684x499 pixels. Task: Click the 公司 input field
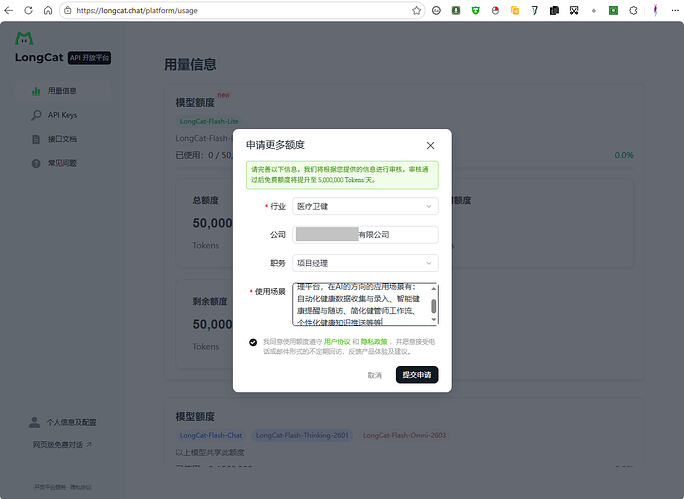[365, 235]
